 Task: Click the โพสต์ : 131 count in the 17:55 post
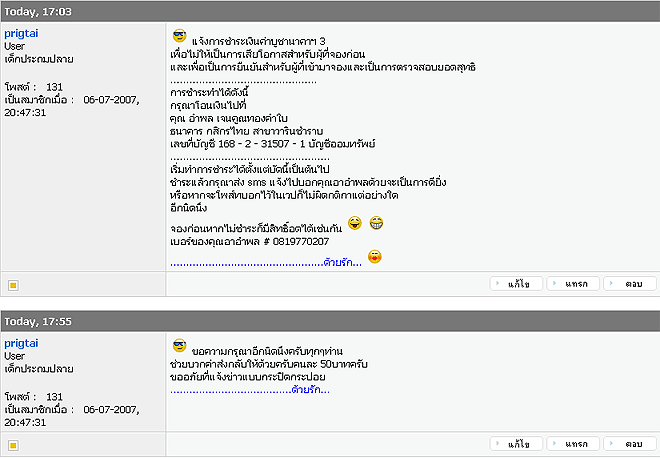tap(34, 397)
